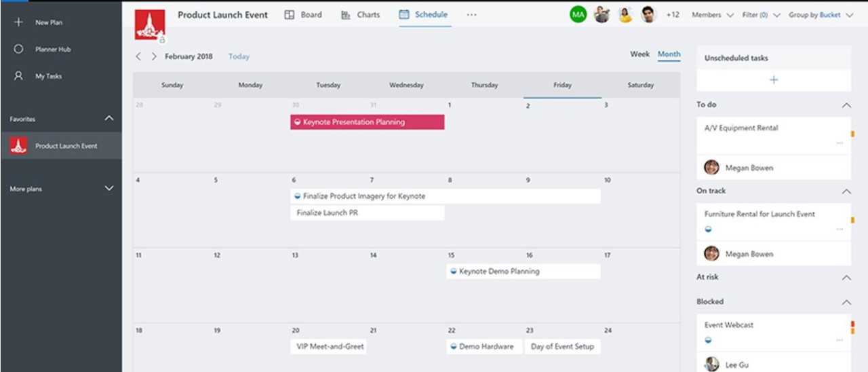Click orange label tag on Furniture Rental card

point(852,220)
